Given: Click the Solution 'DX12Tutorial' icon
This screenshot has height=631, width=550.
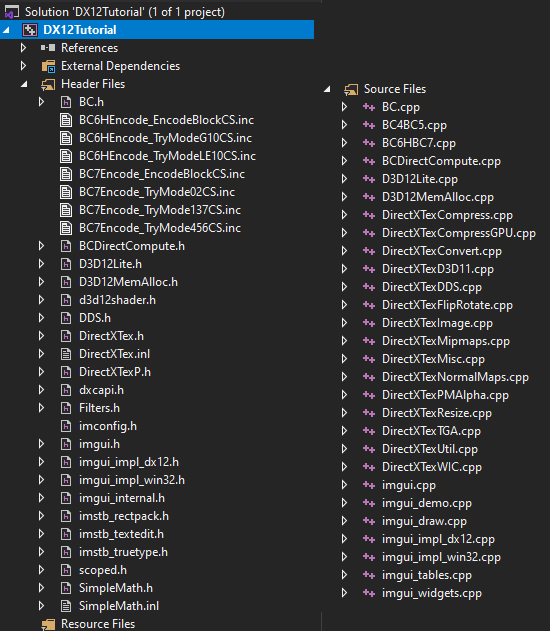Looking at the screenshot, I should [x=11, y=12].
